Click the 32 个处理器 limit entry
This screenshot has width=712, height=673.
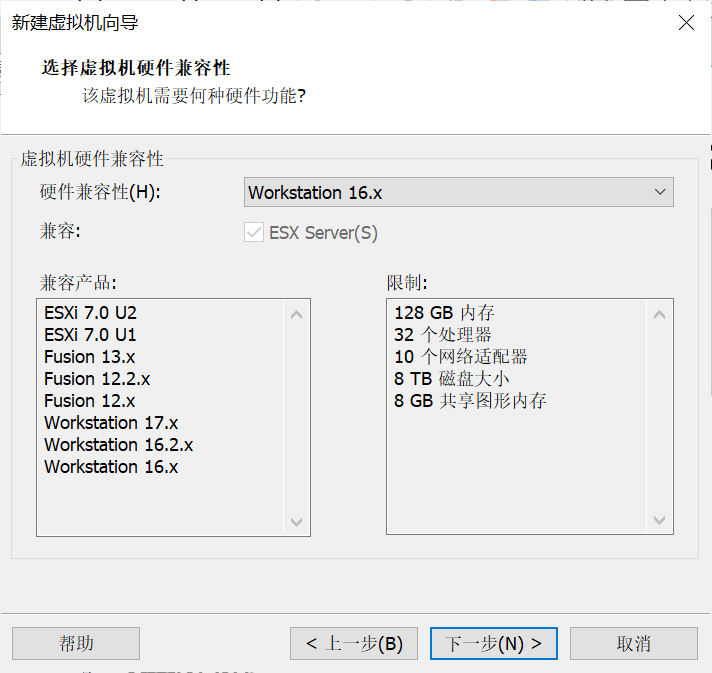click(443, 335)
